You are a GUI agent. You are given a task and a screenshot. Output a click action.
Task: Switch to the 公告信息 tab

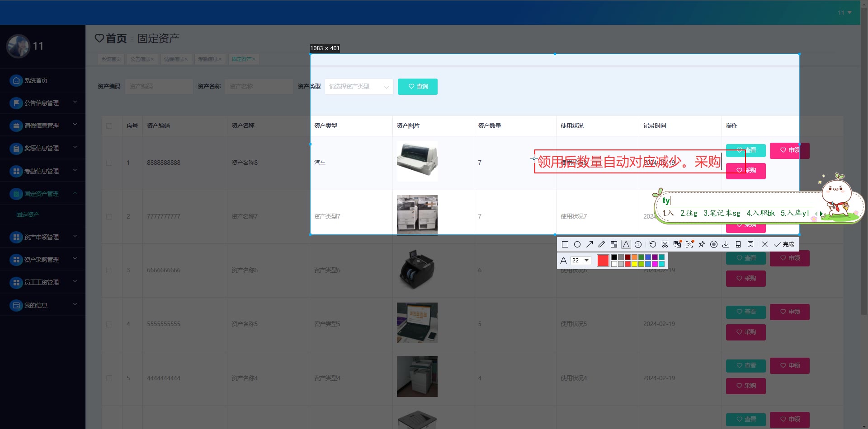click(142, 59)
